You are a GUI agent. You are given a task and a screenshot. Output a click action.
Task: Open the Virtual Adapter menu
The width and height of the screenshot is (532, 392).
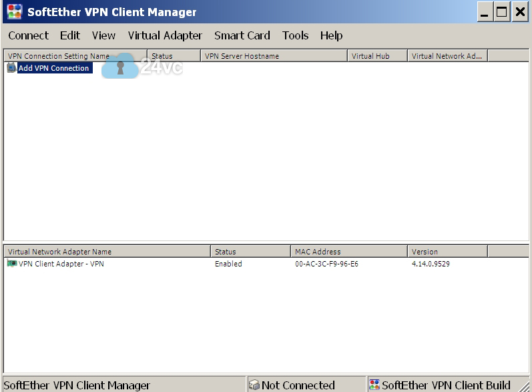pos(165,35)
